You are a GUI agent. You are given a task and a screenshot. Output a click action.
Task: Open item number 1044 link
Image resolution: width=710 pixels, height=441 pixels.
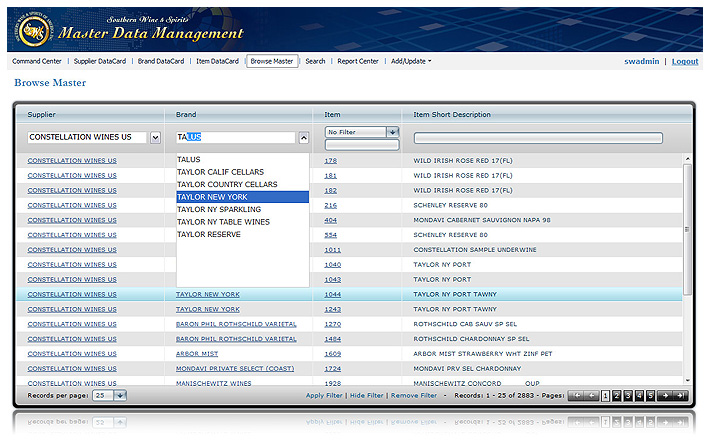click(x=332, y=295)
